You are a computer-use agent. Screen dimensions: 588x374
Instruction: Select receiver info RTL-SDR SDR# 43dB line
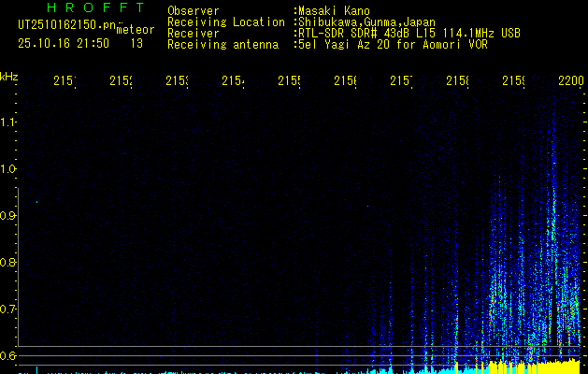tap(409, 34)
